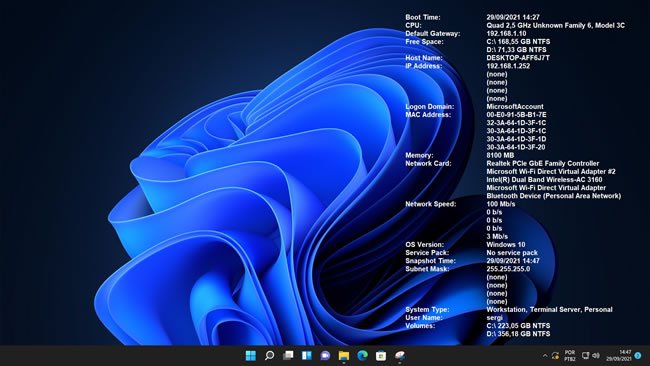This screenshot has width=650, height=366.
Task: Open the Microsoft Store icon
Action: pyautogui.click(x=381, y=356)
